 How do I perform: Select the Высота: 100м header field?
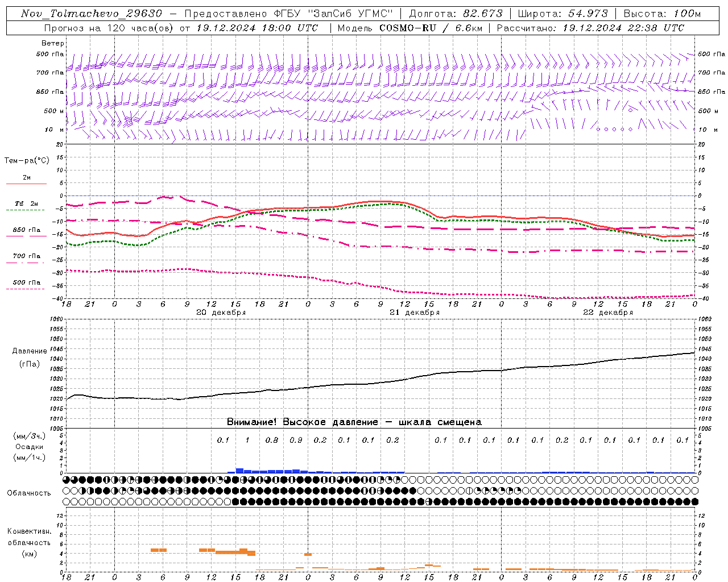pos(662,14)
